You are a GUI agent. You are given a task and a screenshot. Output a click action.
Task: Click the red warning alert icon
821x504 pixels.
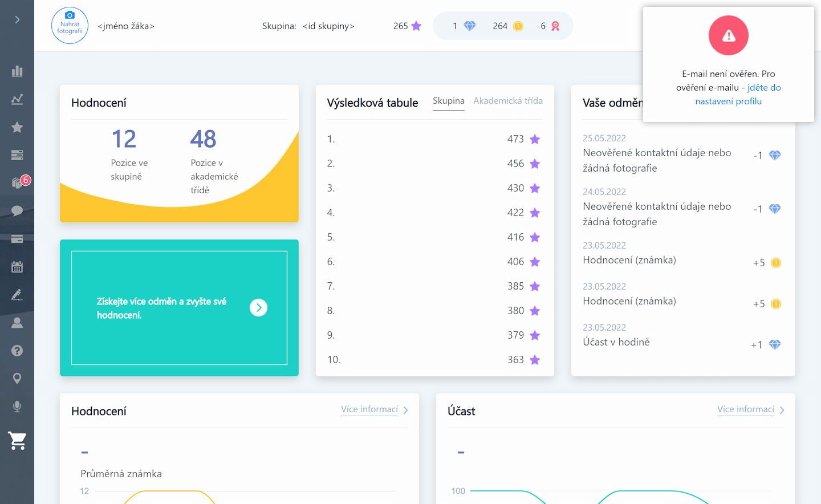[x=729, y=35]
